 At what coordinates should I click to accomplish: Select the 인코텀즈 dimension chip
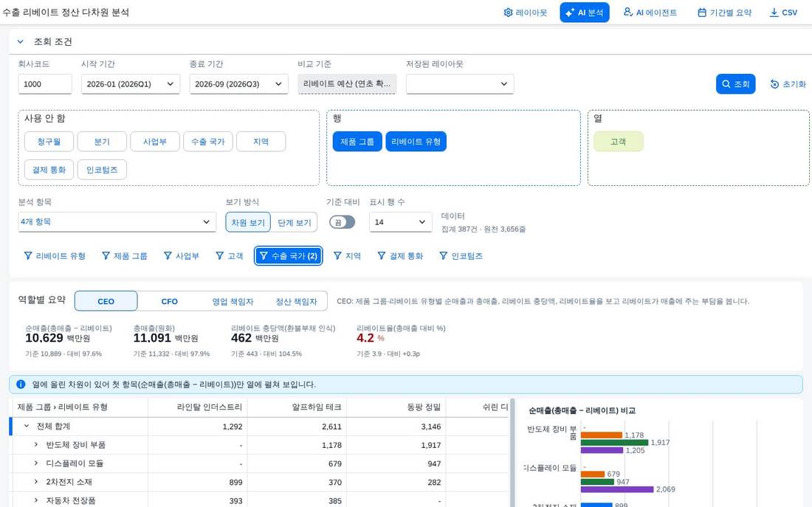click(102, 169)
